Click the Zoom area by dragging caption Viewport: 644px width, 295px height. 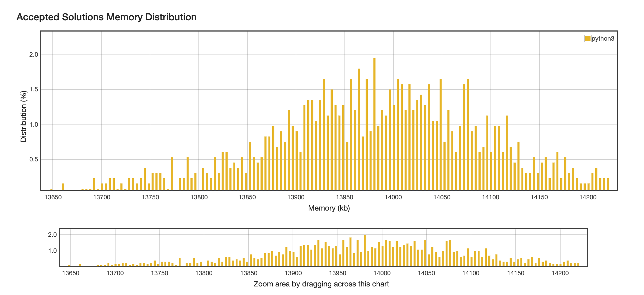pos(321,284)
